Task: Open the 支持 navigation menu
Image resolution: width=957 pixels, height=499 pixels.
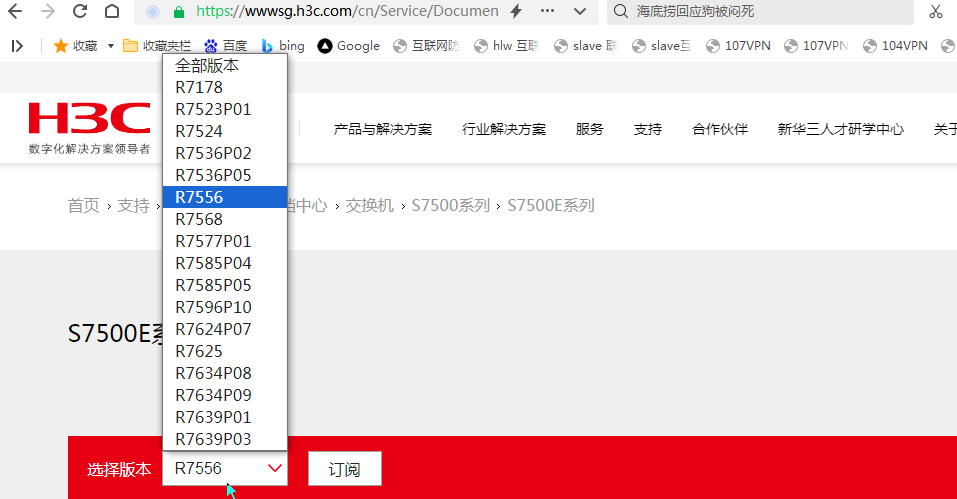Action: (648, 129)
